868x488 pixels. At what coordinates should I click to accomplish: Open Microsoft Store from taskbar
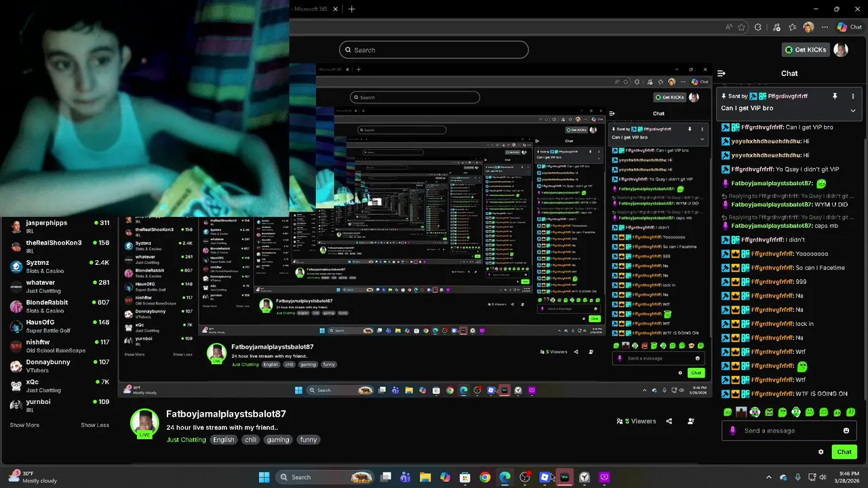[x=465, y=477]
